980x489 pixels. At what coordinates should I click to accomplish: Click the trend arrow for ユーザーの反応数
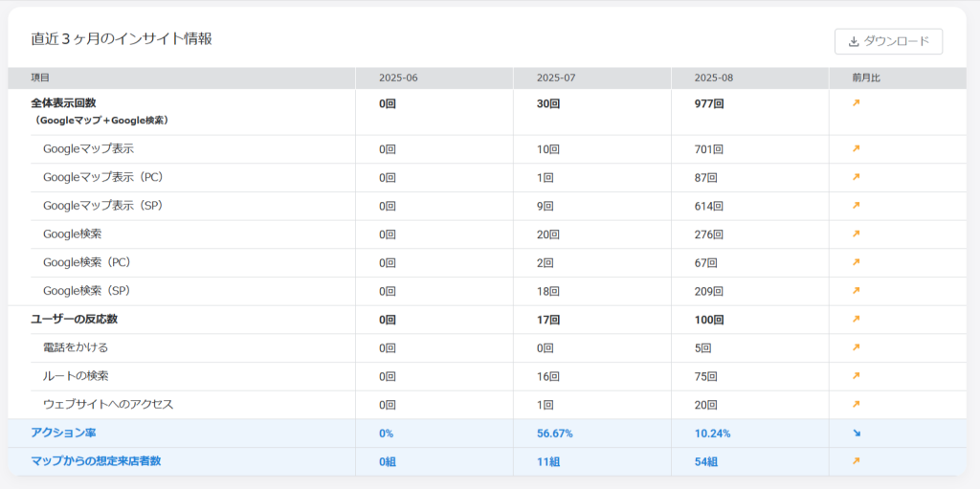857,319
